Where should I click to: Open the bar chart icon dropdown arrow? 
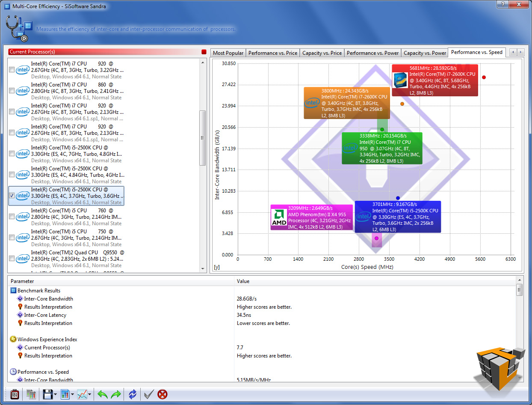(73, 394)
